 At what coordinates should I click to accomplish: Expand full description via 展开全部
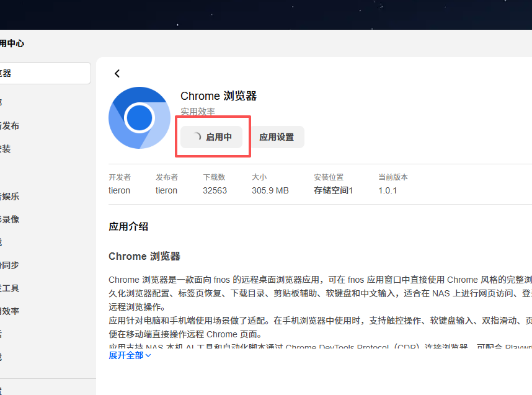(x=130, y=355)
